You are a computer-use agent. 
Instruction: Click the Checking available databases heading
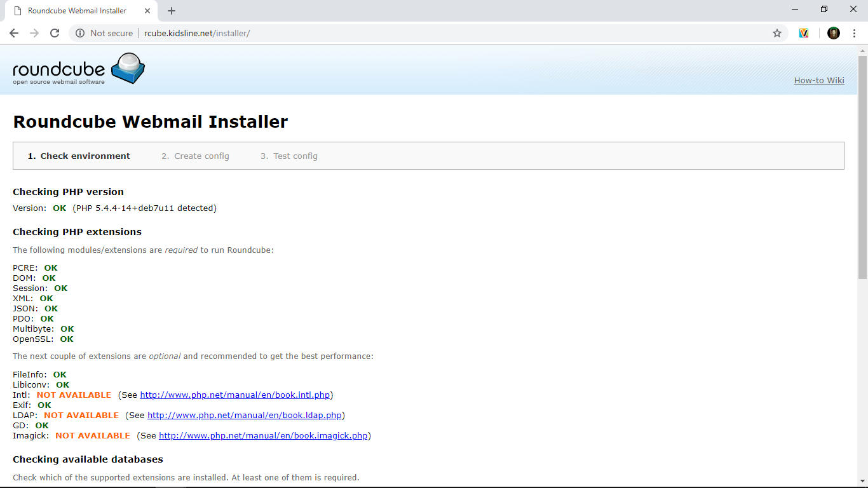tap(88, 459)
